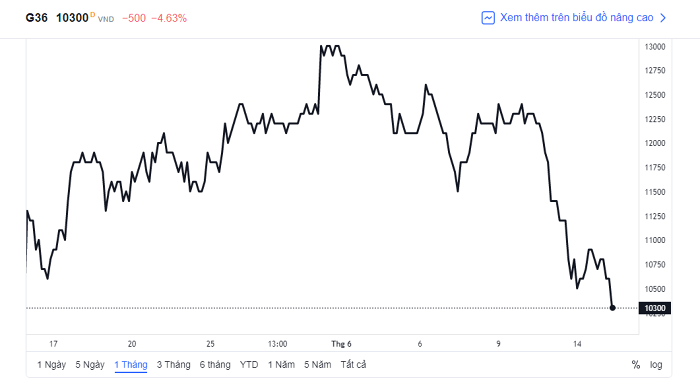Click the 'D' delayed data indicator
Screen dimensions: 700x381
pos(92,14)
